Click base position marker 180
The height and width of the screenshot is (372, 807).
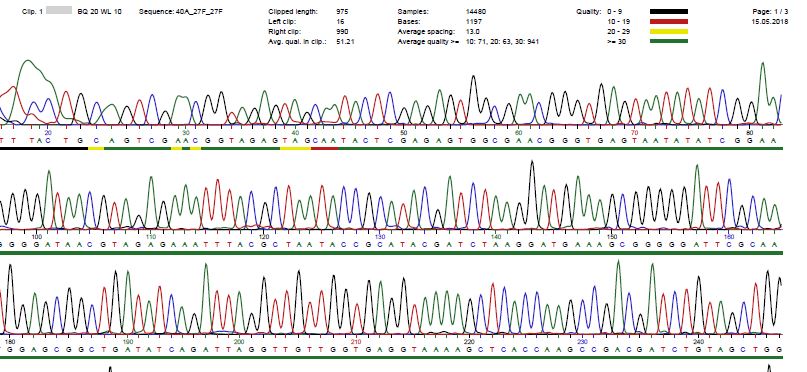point(10,342)
